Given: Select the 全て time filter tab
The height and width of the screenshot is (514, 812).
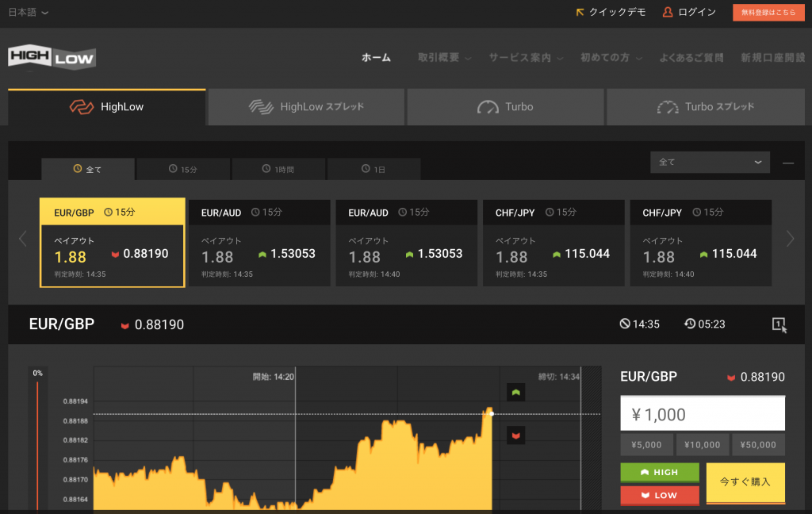Looking at the screenshot, I should pyautogui.click(x=88, y=169).
